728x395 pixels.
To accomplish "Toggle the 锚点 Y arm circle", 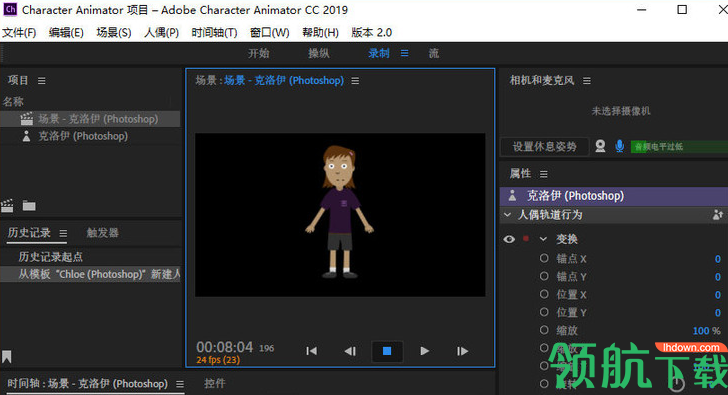I will (544, 276).
